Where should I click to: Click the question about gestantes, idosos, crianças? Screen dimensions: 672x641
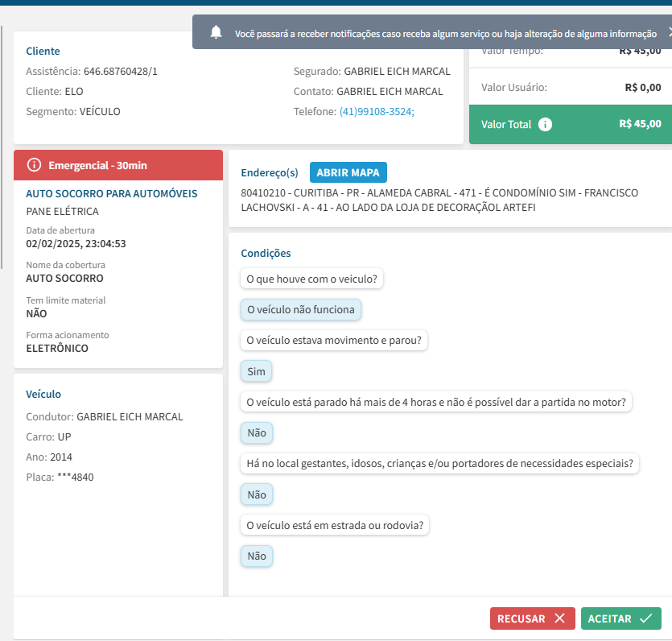tap(439, 464)
